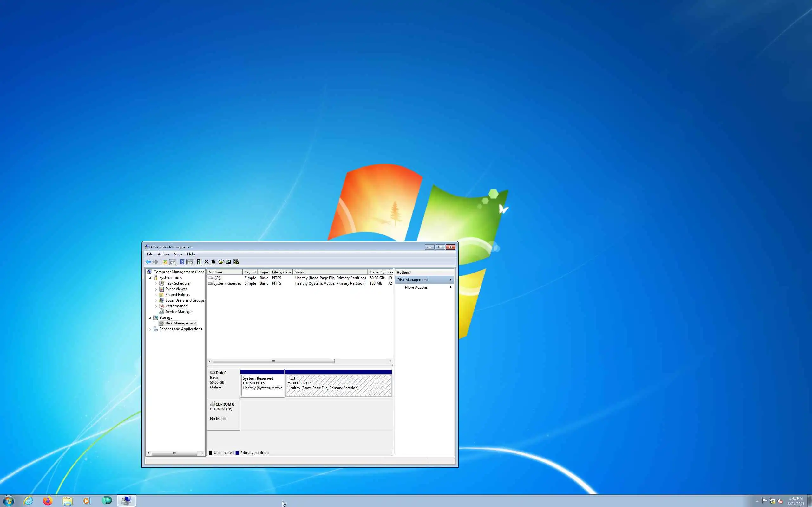Select Device Manager in tree
This screenshot has height=507, width=812.
click(179, 312)
